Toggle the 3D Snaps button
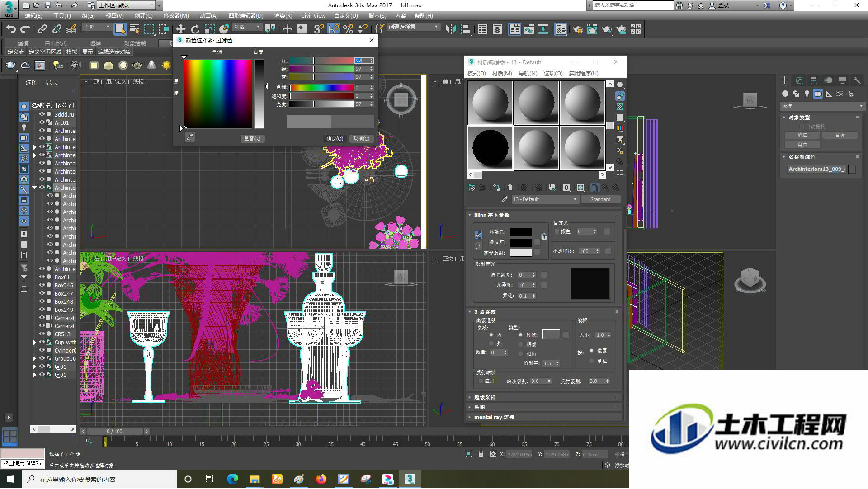868x489 pixels. [319, 29]
